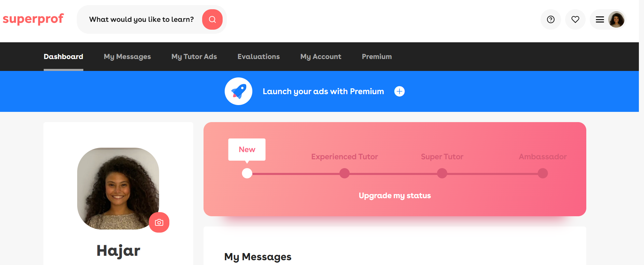Click the favorites heart icon
The height and width of the screenshot is (265, 644).
tap(575, 19)
